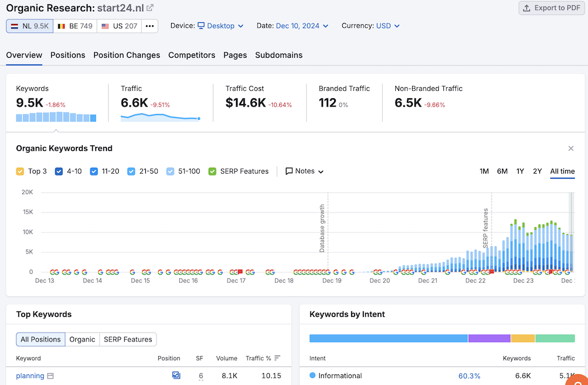Screen dimensions: 588x385
Task: Click the Traffic % sort icon
Action: coord(278,358)
